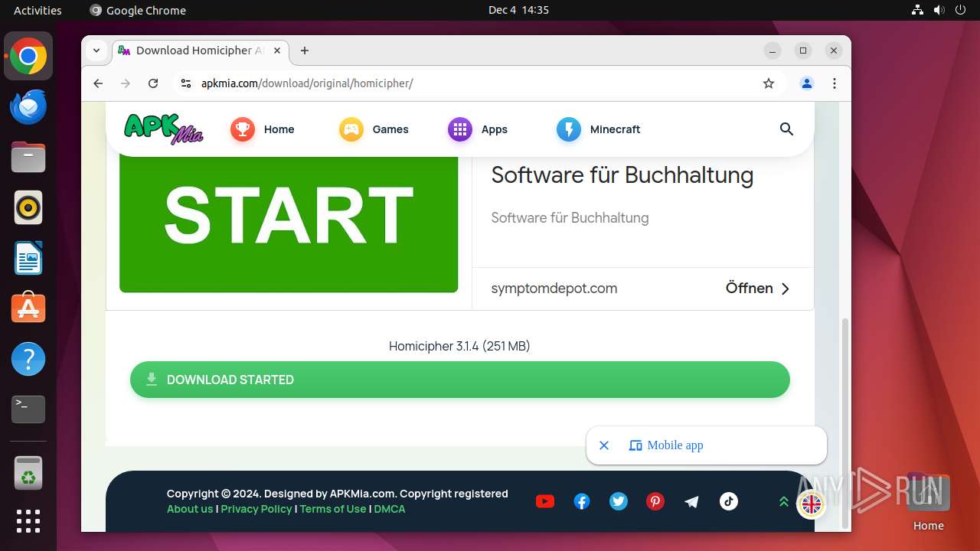Reload the current page

pos(153,83)
